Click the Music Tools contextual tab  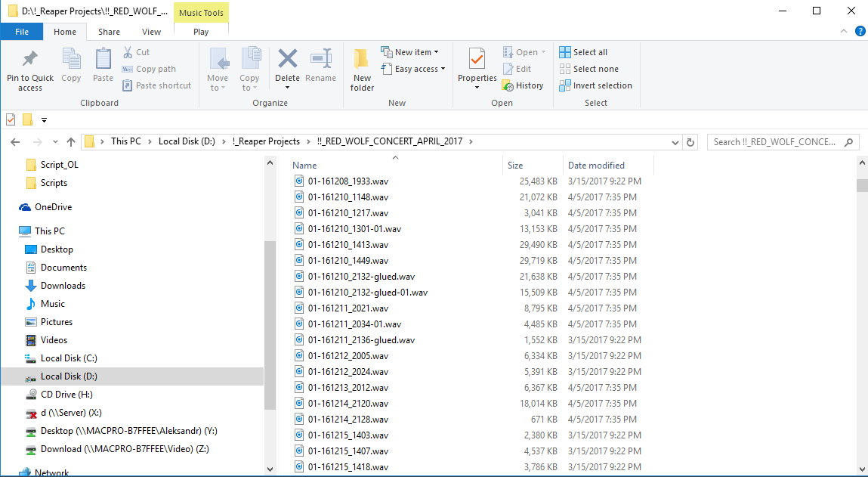201,13
